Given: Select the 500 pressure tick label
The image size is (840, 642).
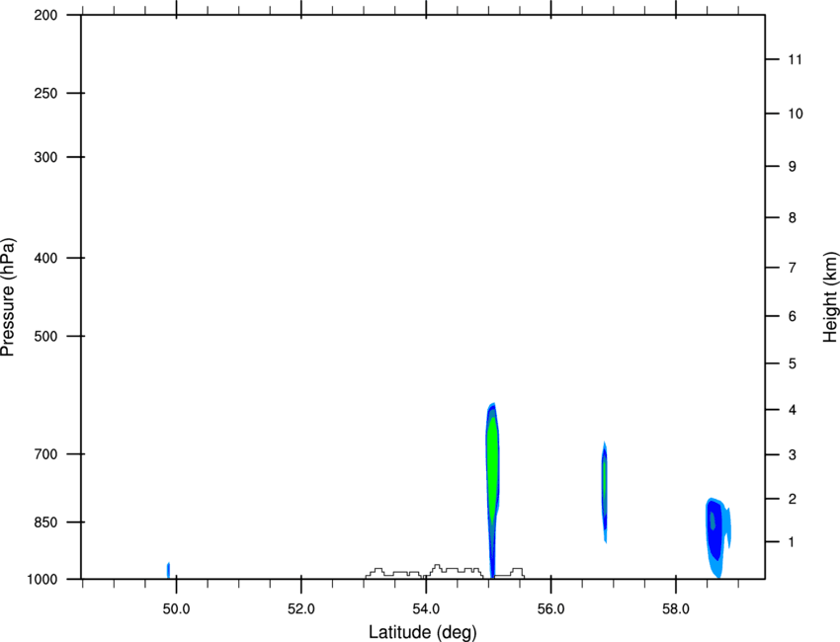Looking at the screenshot, I should pos(42,337).
